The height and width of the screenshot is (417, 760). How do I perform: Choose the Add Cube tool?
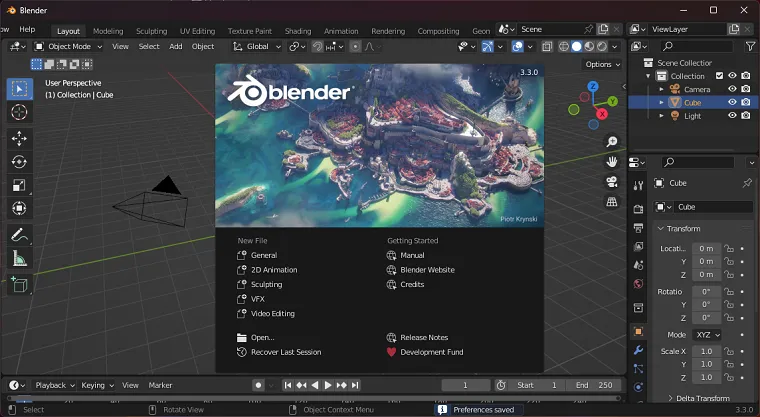19,285
